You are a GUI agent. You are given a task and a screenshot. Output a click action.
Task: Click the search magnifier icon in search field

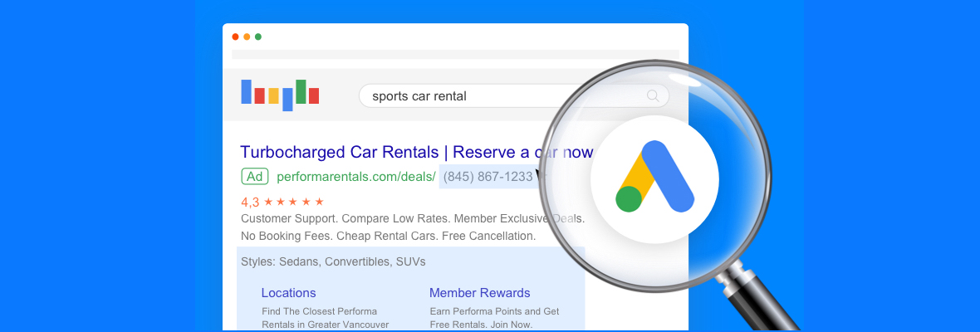[x=653, y=95]
